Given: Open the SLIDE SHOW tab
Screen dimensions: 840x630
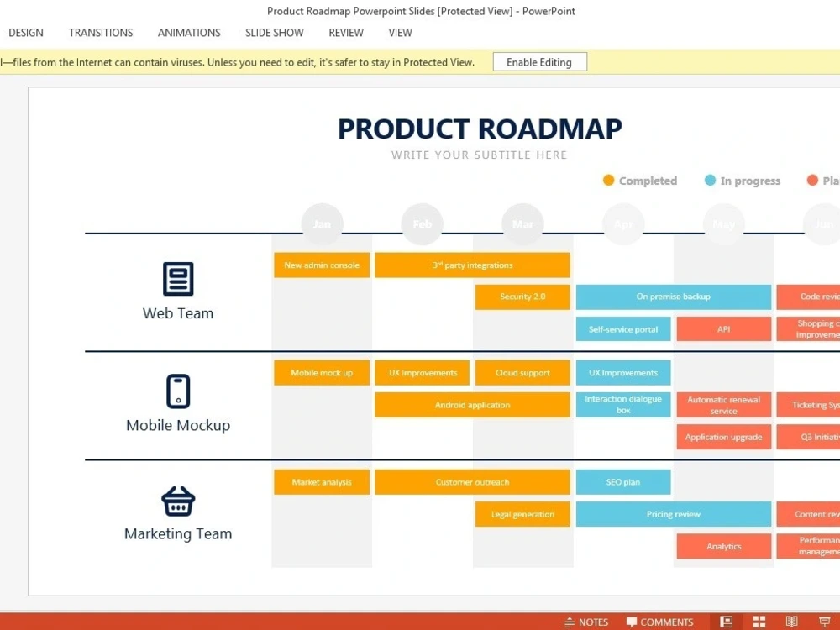Looking at the screenshot, I should coord(275,33).
